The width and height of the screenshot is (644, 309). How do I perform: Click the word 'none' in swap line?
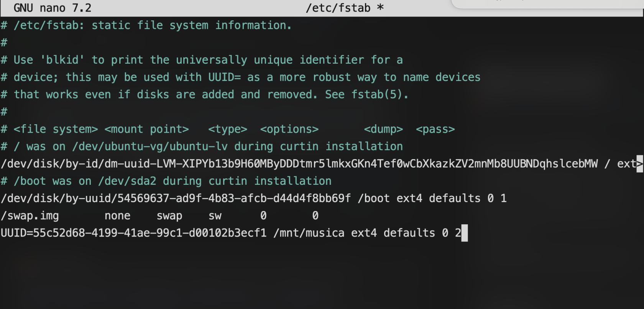tap(118, 216)
